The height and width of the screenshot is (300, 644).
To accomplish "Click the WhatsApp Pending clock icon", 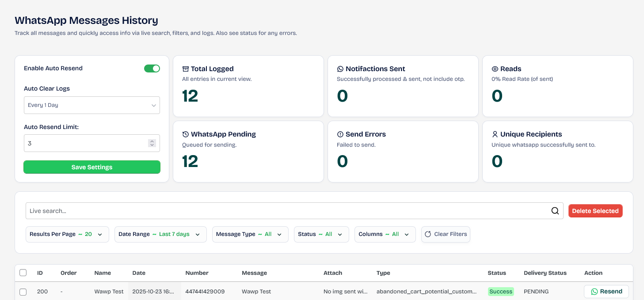I will click(186, 134).
